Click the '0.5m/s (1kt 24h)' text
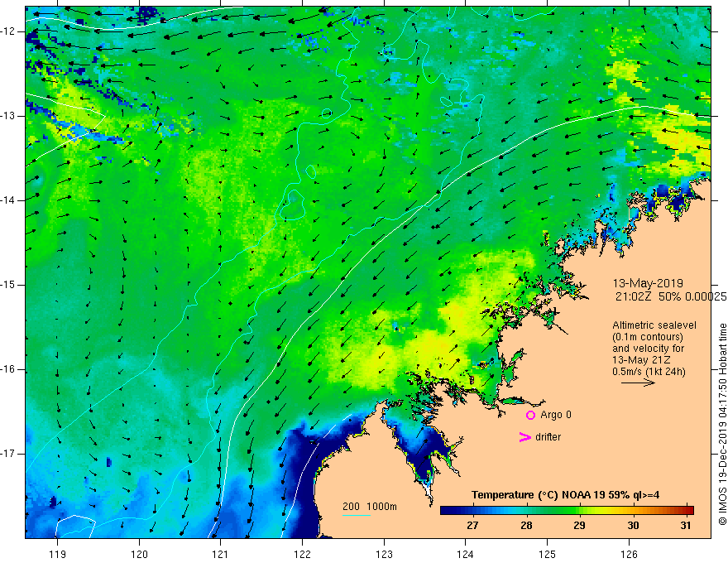This screenshot has width=728, height=563. tap(649, 372)
